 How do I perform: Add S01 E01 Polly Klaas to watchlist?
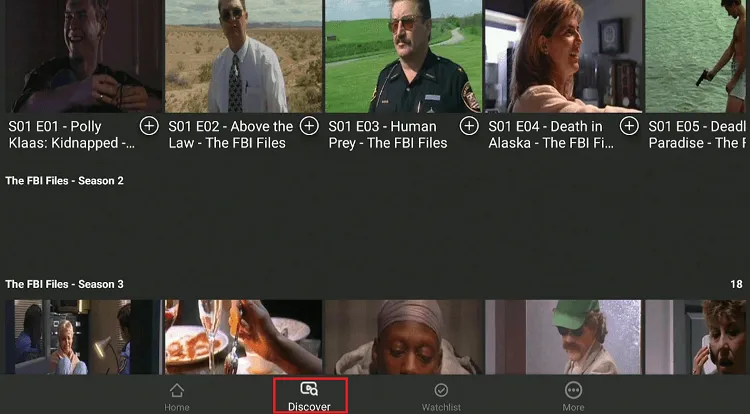pyautogui.click(x=149, y=126)
